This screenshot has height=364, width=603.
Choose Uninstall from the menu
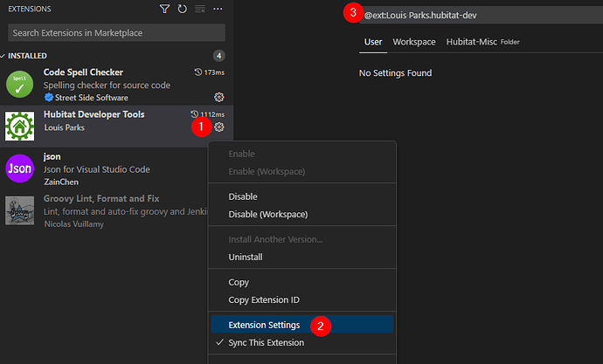(246, 257)
